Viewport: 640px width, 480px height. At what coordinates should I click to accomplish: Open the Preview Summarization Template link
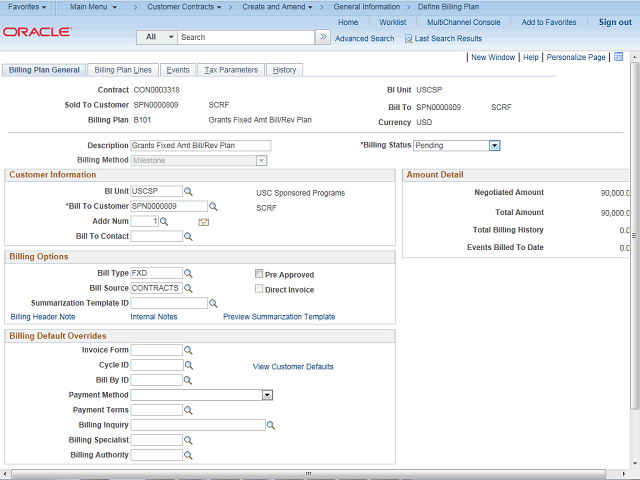[x=279, y=317]
